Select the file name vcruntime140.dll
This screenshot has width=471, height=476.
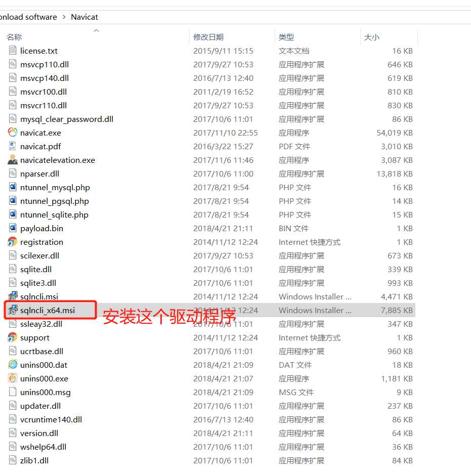click(51, 419)
